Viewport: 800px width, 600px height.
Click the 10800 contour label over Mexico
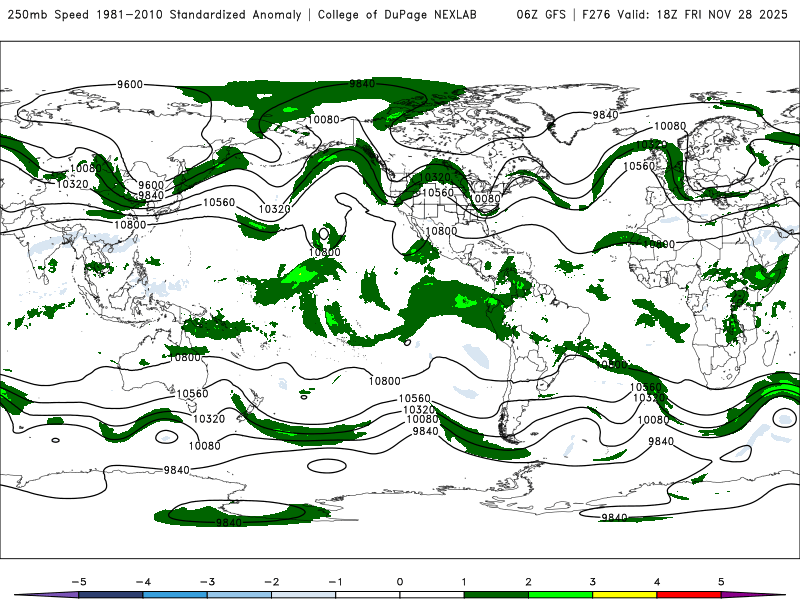(441, 231)
